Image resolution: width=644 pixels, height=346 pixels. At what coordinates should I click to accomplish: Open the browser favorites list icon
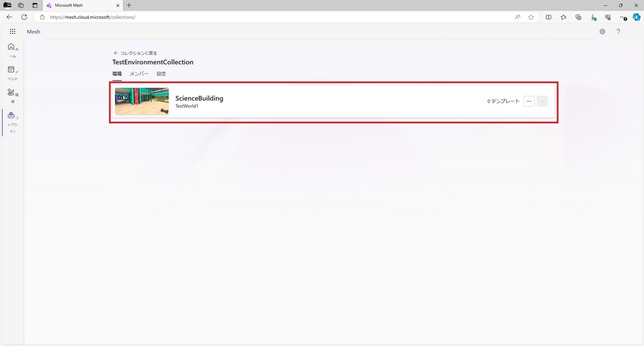[x=563, y=17]
